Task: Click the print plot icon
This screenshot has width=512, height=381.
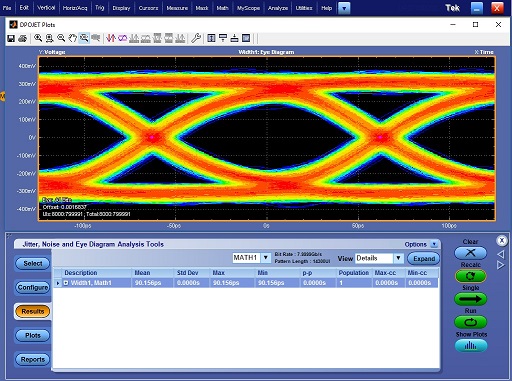Action: pyautogui.click(x=22, y=38)
